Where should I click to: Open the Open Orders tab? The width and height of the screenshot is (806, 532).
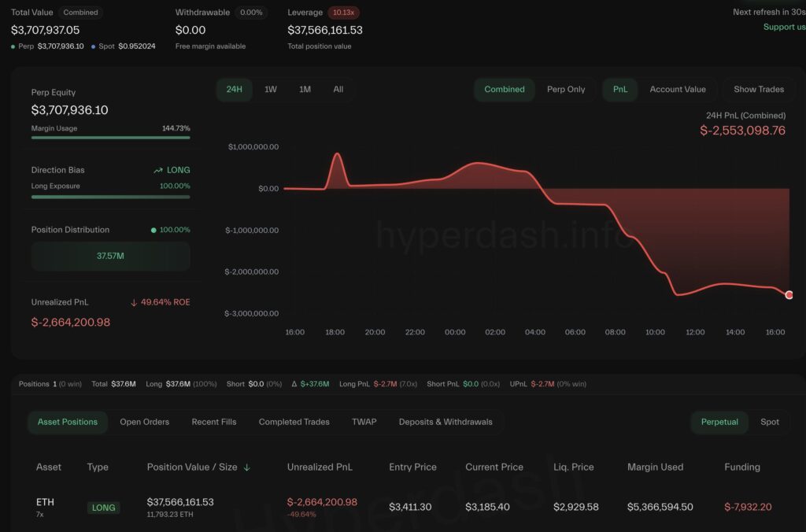144,422
